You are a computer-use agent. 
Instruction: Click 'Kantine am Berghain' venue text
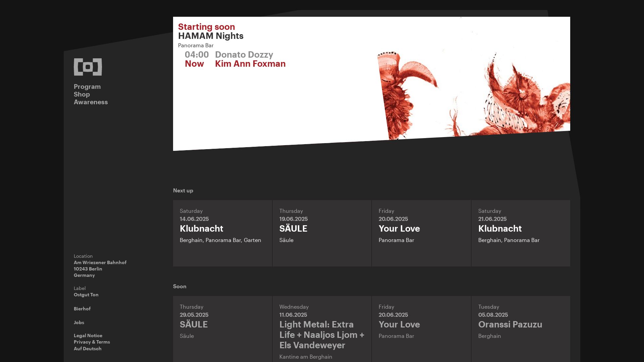click(x=306, y=357)
